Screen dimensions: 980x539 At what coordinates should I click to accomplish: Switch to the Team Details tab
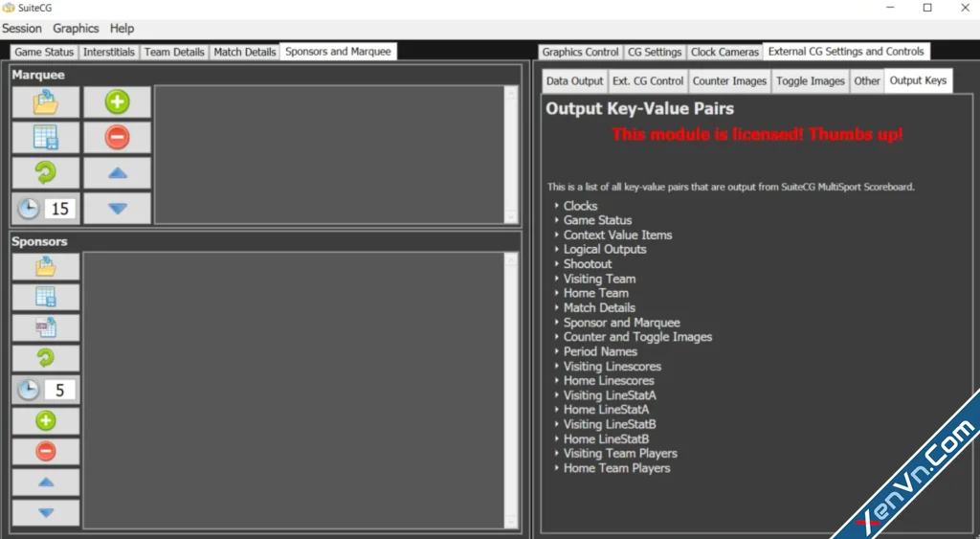click(x=174, y=52)
